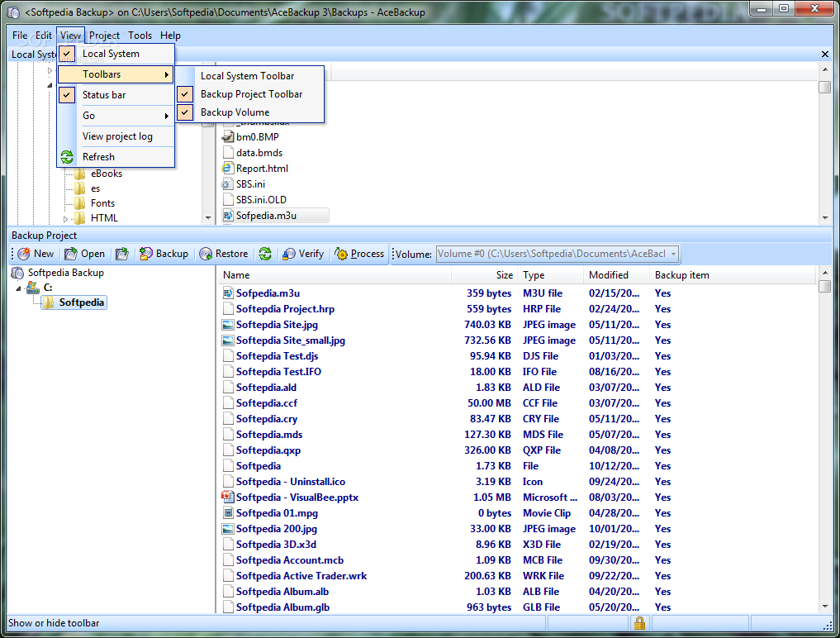The width and height of the screenshot is (840, 638).
Task: Open the Edit menu
Action: click(44, 36)
